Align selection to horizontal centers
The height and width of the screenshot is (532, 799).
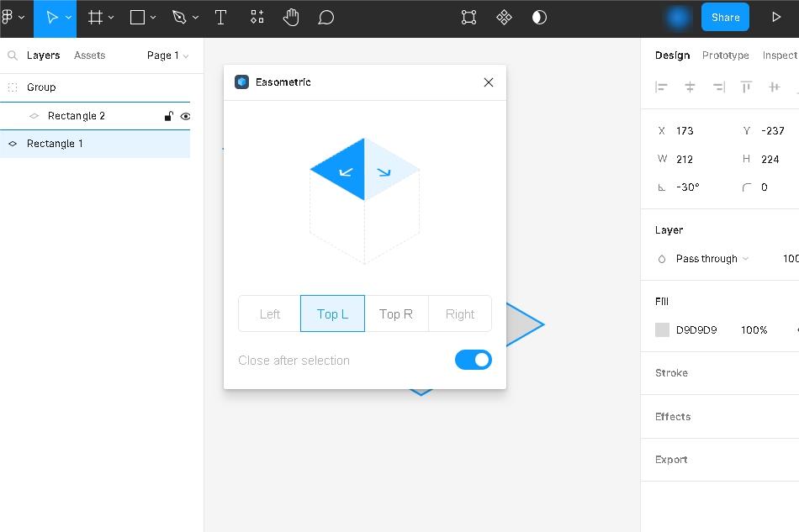[690, 87]
